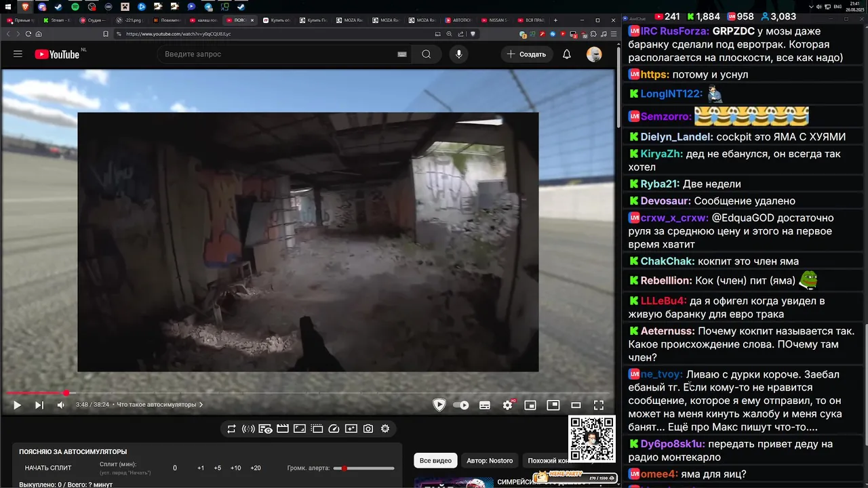The image size is (868, 488).
Task: Start voice search with the microphone
Action: [459, 54]
